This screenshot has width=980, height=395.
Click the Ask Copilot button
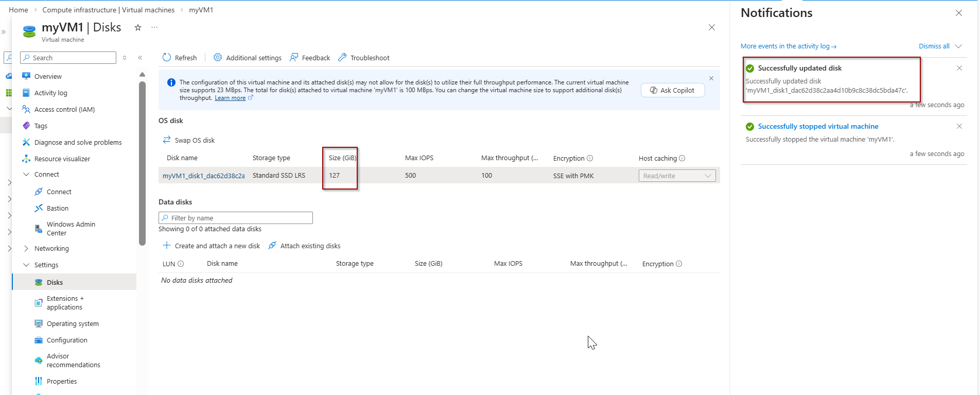673,90
